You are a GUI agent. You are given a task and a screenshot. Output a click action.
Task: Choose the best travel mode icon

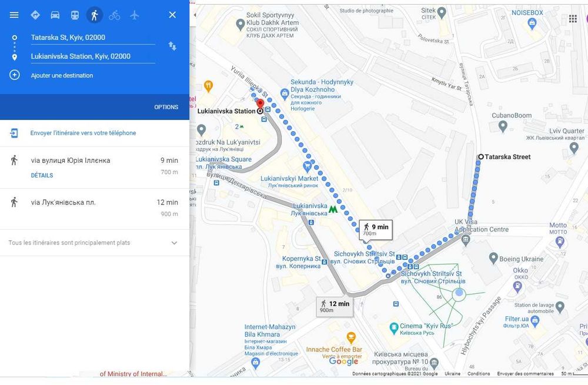tap(35, 15)
